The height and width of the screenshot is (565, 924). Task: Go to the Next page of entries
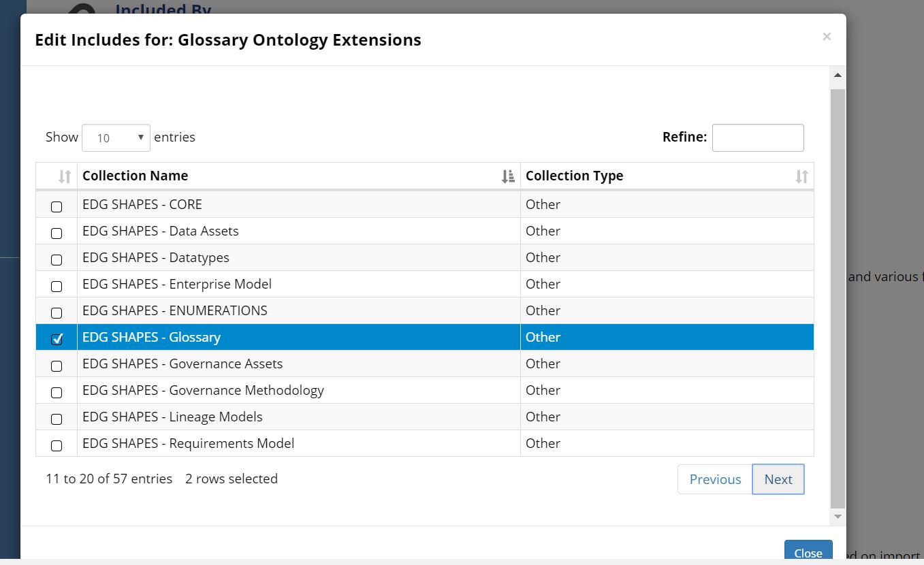(x=778, y=479)
